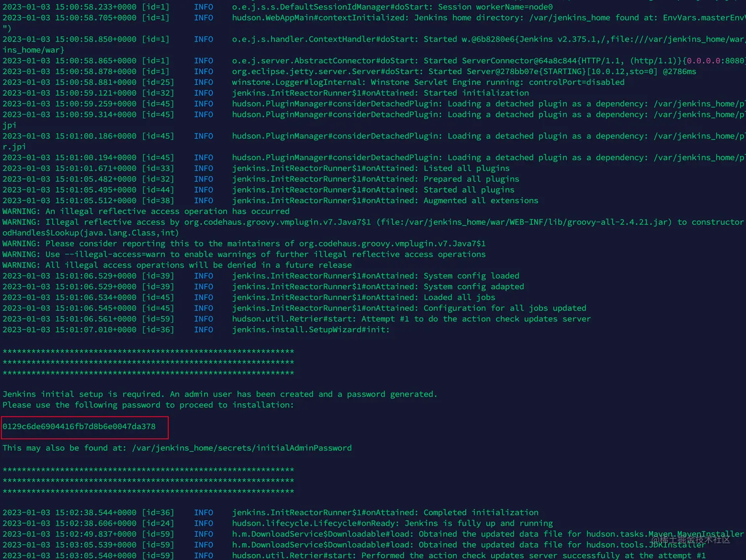
Task: Click INFO level on the 15:02:49.837 line
Action: tap(203, 534)
